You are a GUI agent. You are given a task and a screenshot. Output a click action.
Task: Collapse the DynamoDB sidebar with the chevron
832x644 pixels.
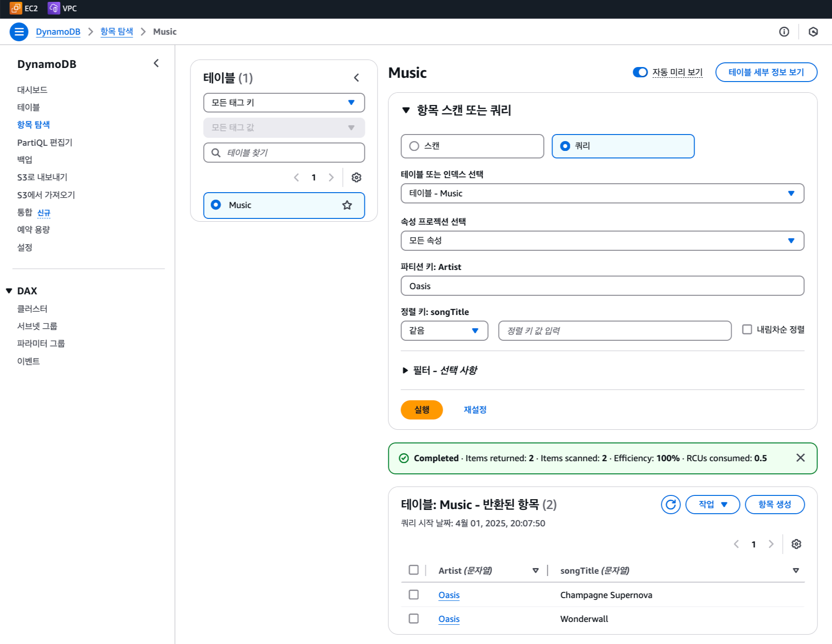click(156, 63)
